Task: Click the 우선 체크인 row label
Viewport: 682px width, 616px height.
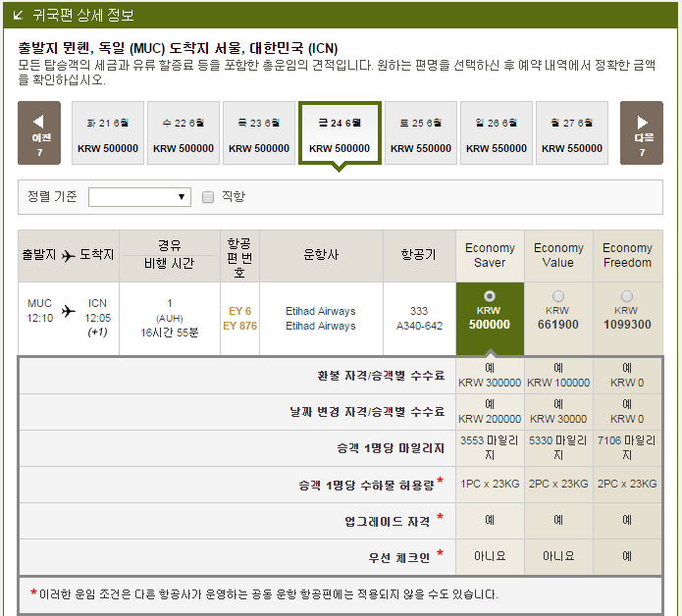Action: (x=399, y=557)
